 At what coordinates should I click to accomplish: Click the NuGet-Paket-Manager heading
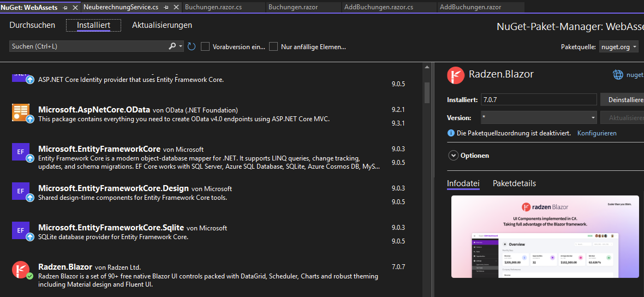point(570,26)
